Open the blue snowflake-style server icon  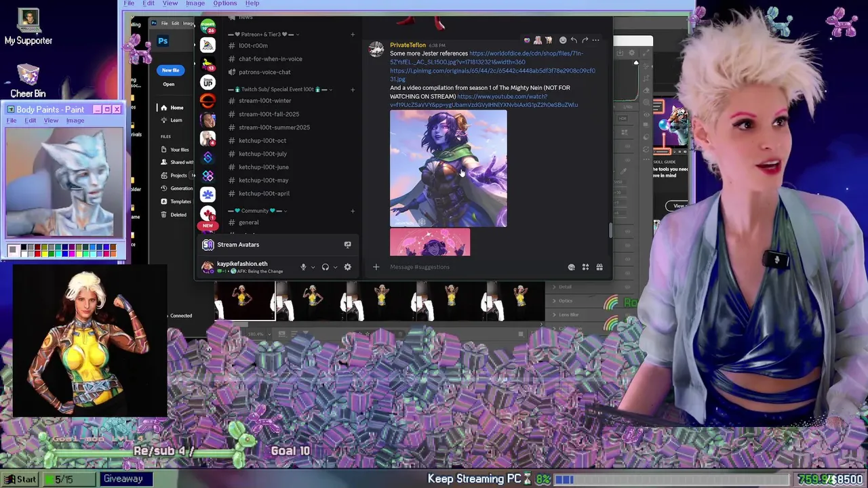click(x=208, y=194)
